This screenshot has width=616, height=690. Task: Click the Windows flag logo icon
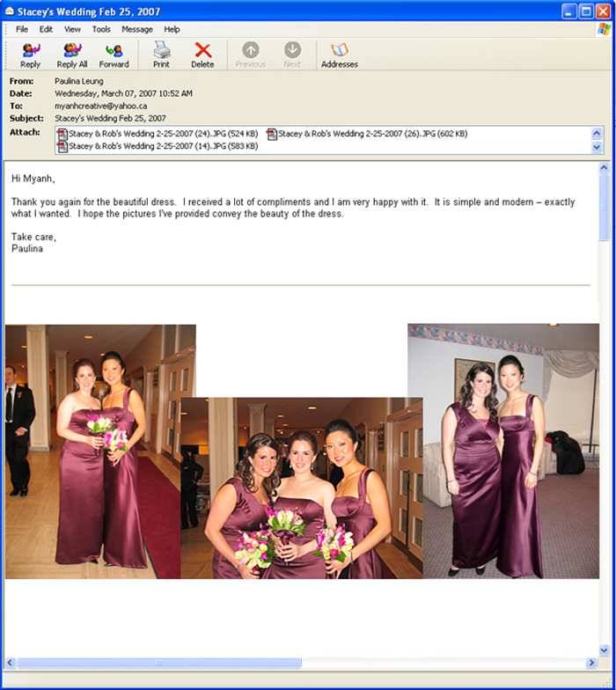click(x=604, y=30)
